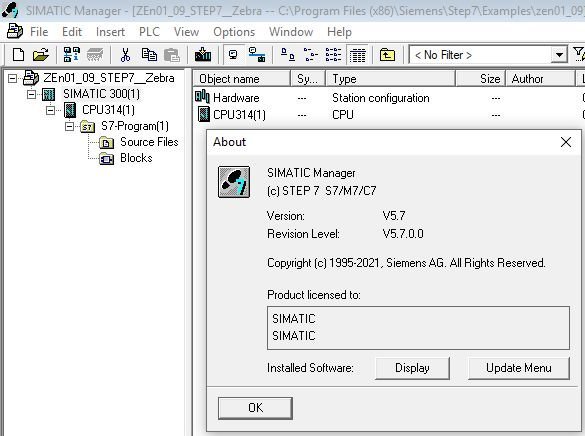Click the Configure Network icon
The height and width of the screenshot is (436, 585).
point(257,55)
